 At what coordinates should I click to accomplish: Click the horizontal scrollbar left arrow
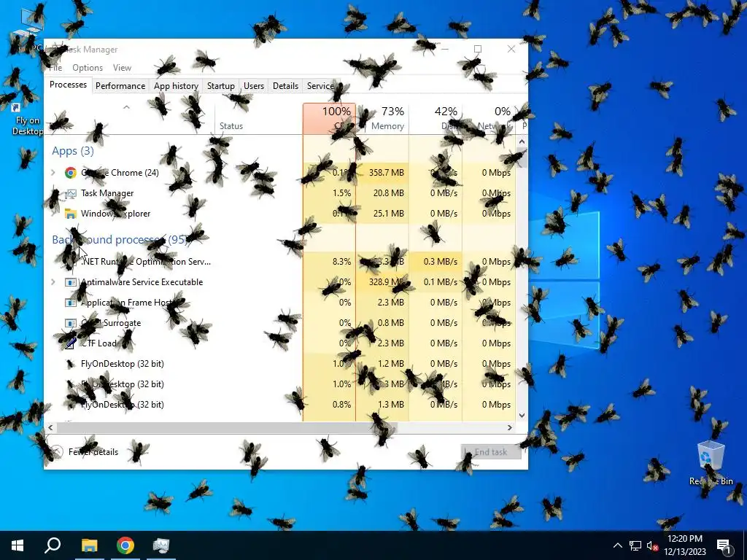(50, 427)
